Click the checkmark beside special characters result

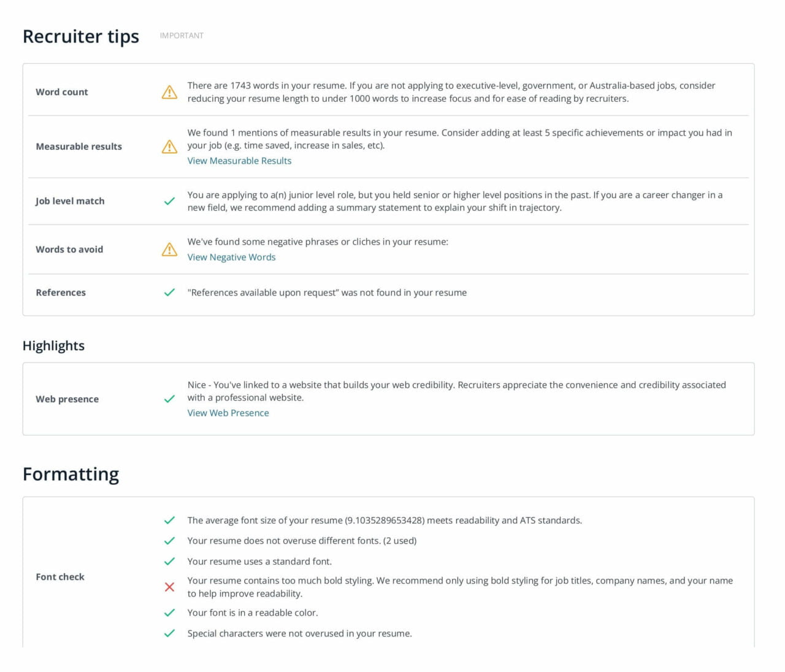point(169,633)
